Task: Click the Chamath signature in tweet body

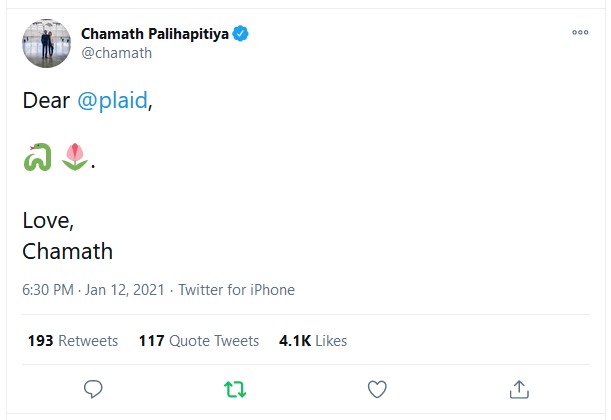Action: point(67,249)
